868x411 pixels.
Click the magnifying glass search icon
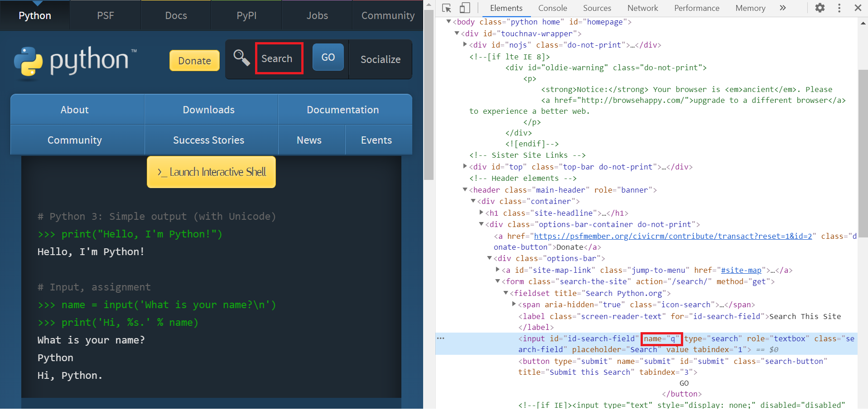241,58
